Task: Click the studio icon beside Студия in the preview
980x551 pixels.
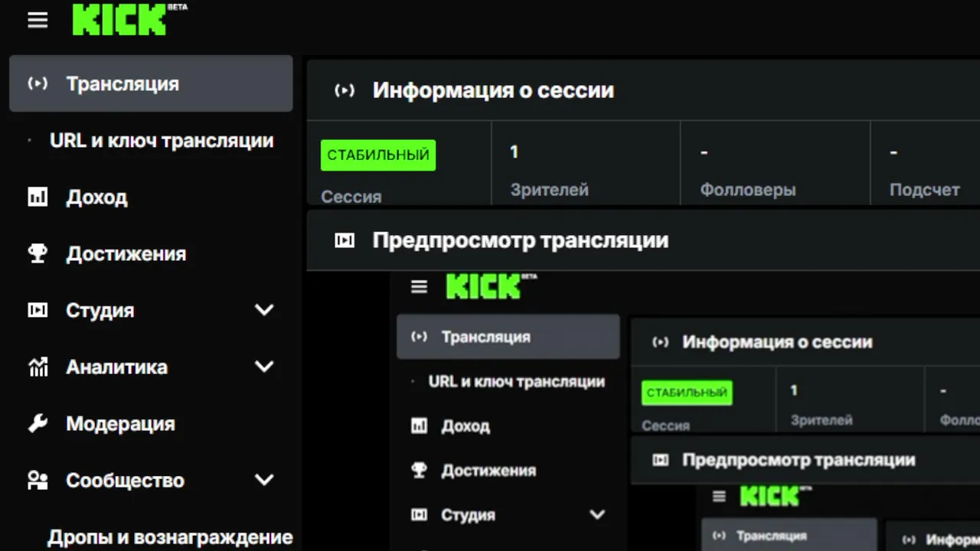Action: [419, 515]
